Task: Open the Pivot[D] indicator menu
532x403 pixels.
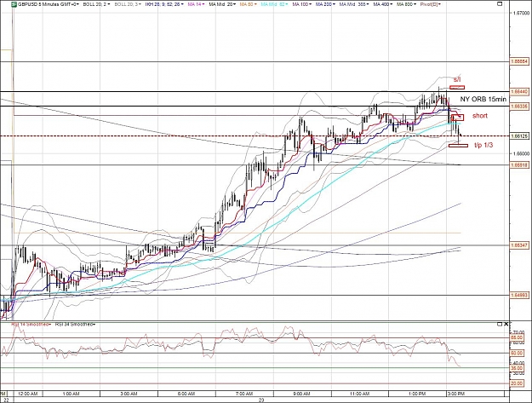Action: (x=431, y=4)
